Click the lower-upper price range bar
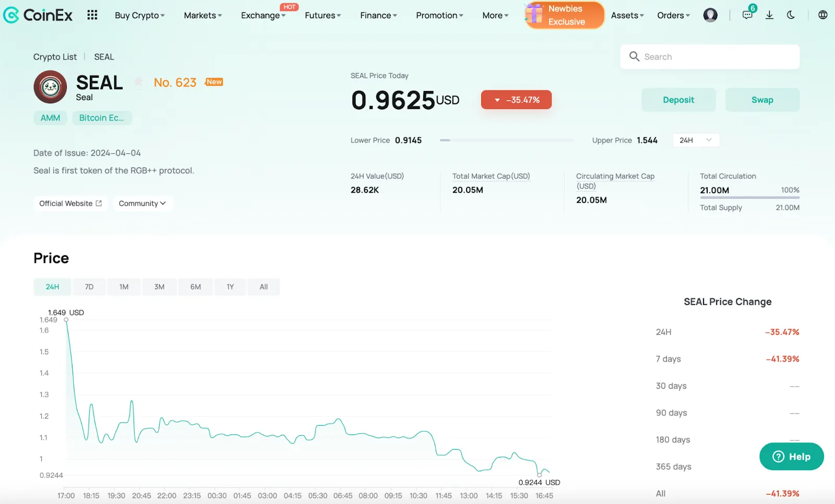835x504 pixels. pyautogui.click(x=507, y=140)
